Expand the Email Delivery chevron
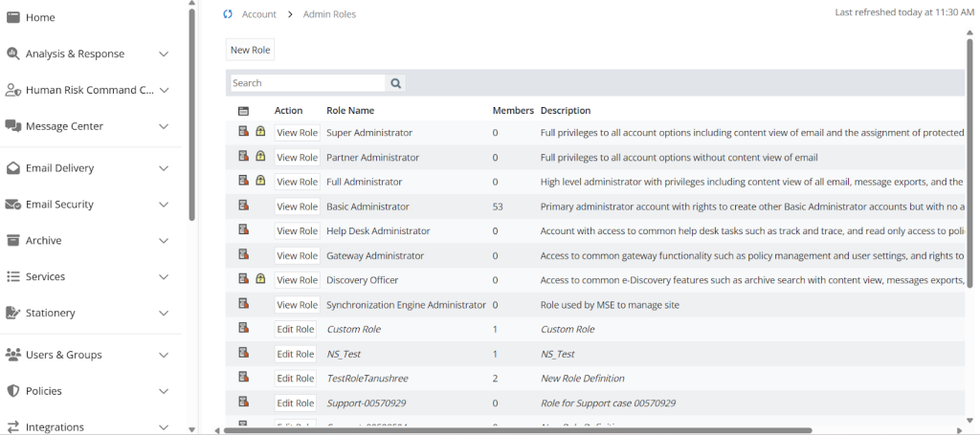This screenshot has width=980, height=435. (x=164, y=168)
